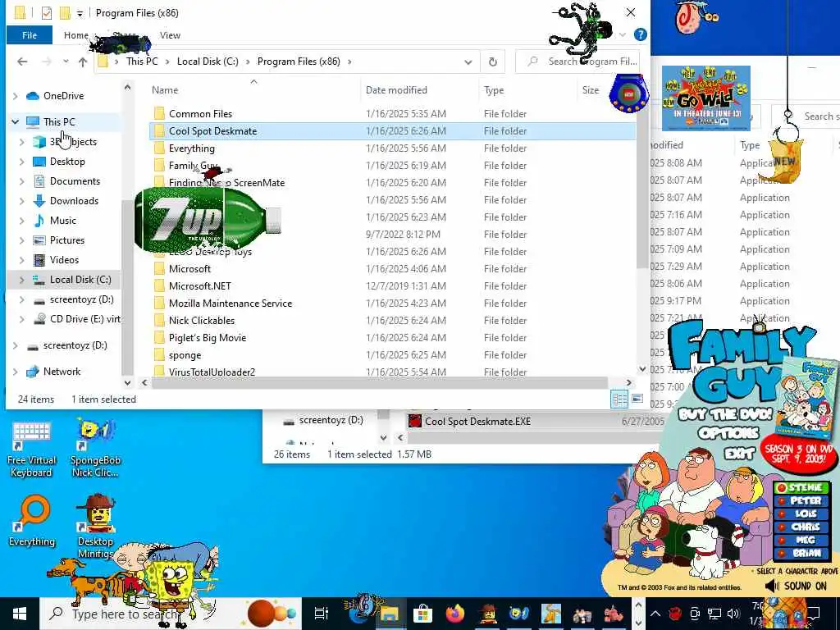Click the Search Program Files input field

(x=577, y=62)
